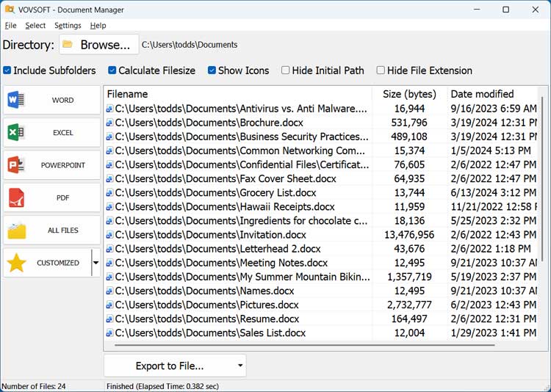Select the My Summer Mountain Bikin... row
Viewport: 551px width, 392px height.
[321, 277]
